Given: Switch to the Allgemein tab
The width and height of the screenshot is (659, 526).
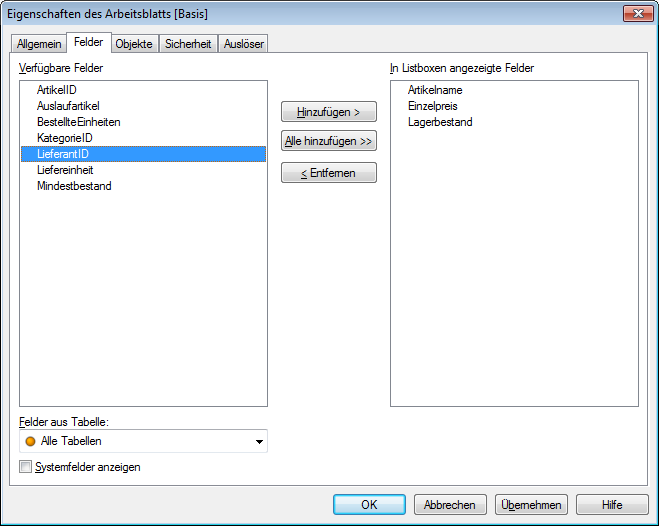Looking at the screenshot, I should pos(39,44).
